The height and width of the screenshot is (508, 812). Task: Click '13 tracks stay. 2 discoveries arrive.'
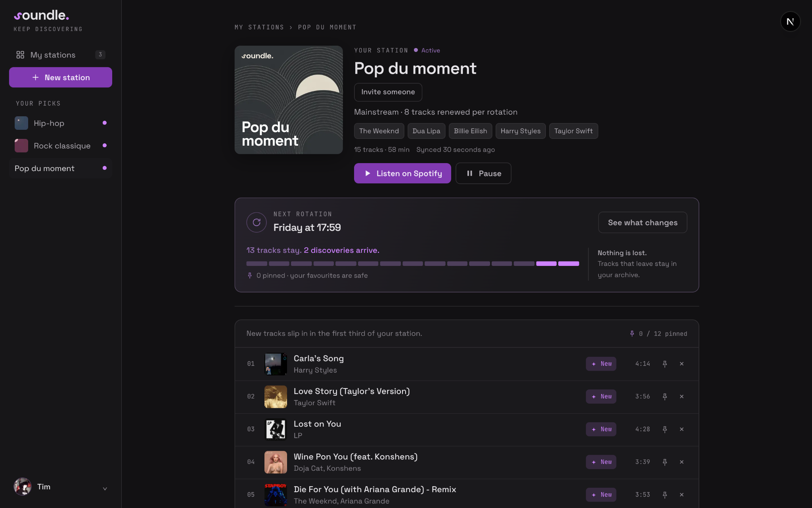[x=313, y=250]
